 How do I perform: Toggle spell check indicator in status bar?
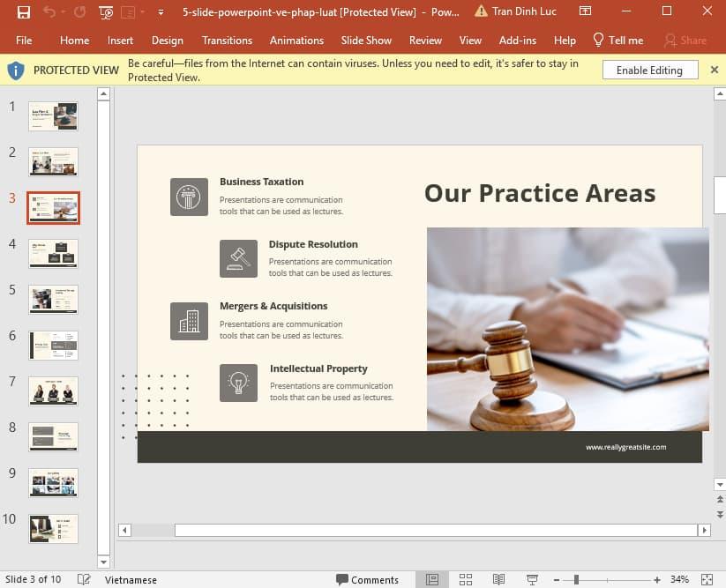click(x=85, y=579)
